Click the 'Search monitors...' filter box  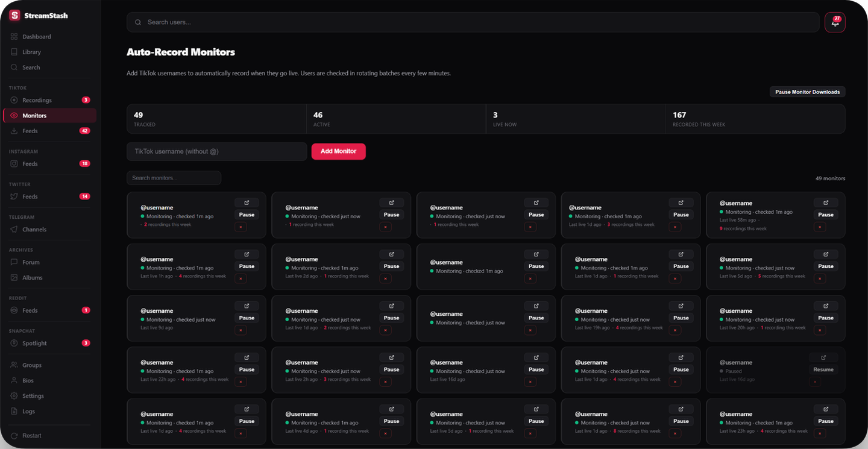click(174, 178)
